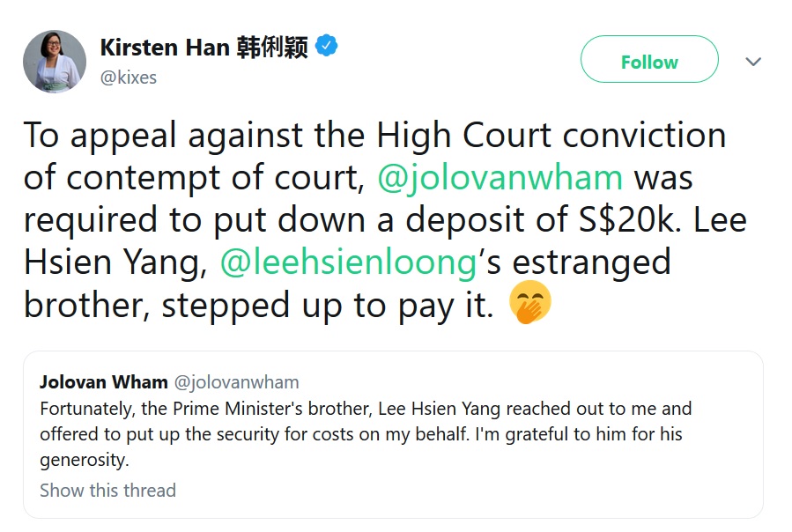Click the Jolovan Wham name in quoted tweet
Screen dimensions: 792x532
[103, 382]
